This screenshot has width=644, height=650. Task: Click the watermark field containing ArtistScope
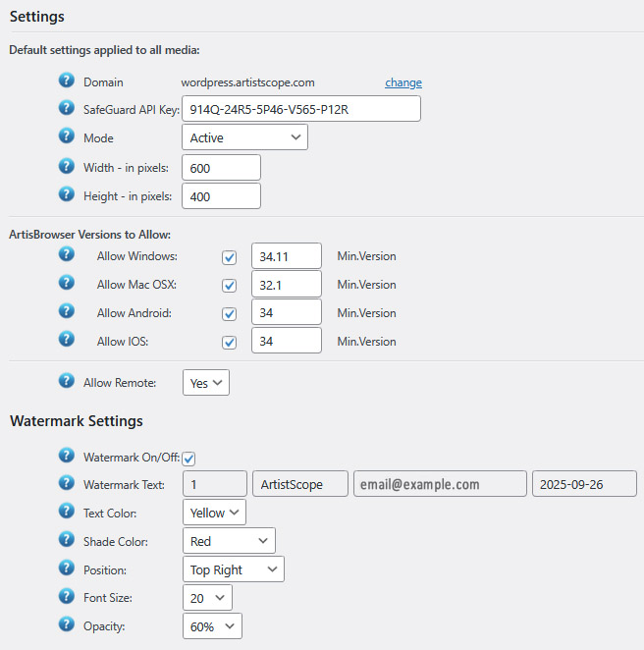(x=300, y=484)
